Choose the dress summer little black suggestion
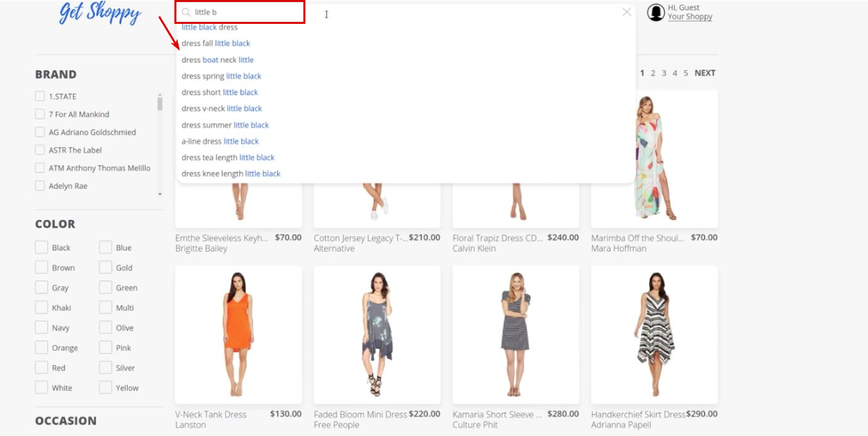The height and width of the screenshot is (436, 868). 225,125
